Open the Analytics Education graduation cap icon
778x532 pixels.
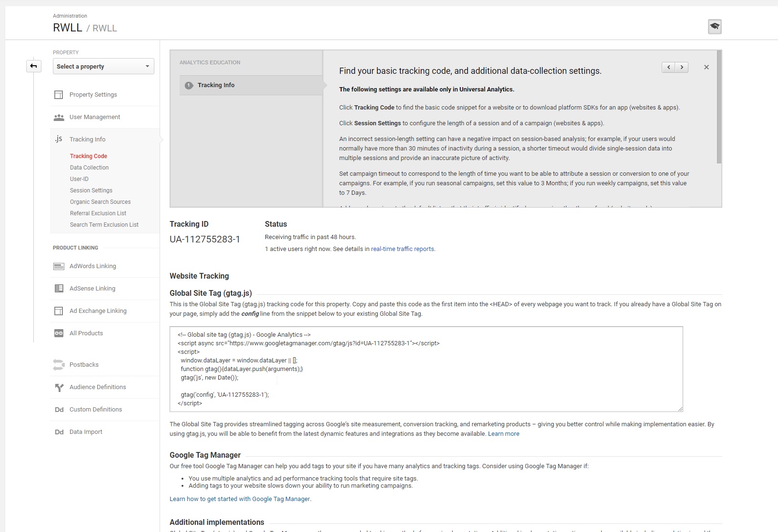click(715, 27)
